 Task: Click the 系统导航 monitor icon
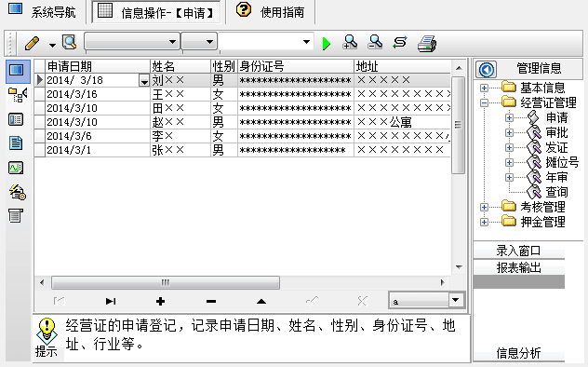16,8
